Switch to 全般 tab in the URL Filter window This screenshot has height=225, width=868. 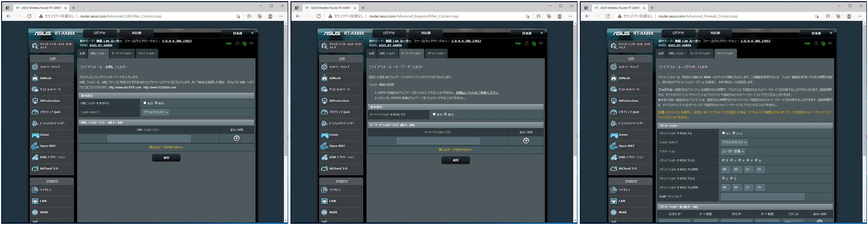82,53
